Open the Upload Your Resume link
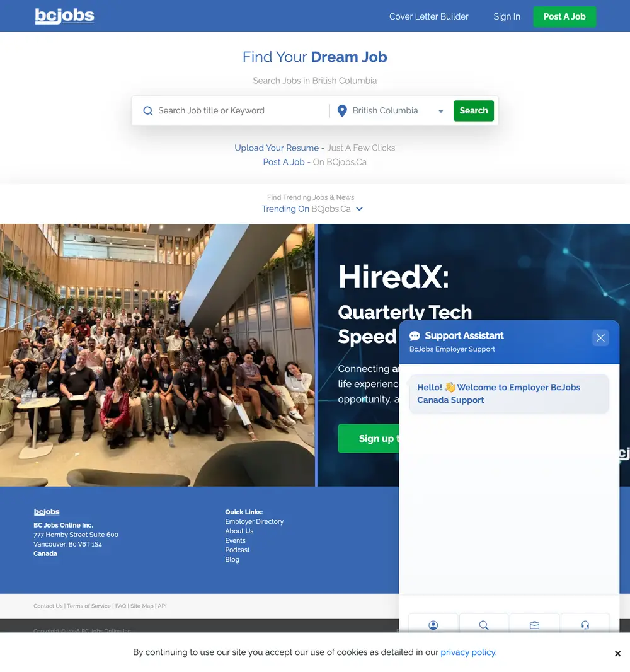This screenshot has width=630, height=672. (x=277, y=148)
